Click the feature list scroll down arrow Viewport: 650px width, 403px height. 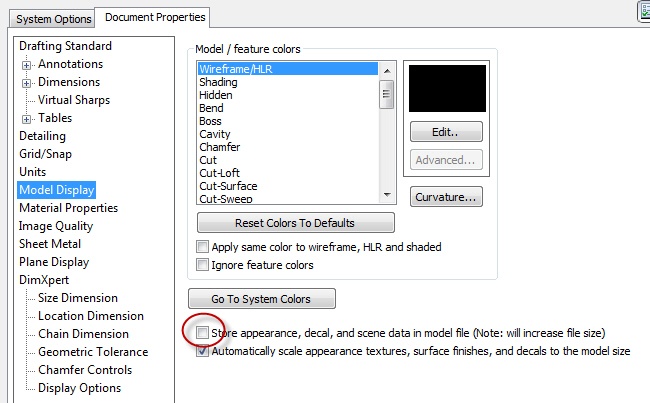pos(387,194)
